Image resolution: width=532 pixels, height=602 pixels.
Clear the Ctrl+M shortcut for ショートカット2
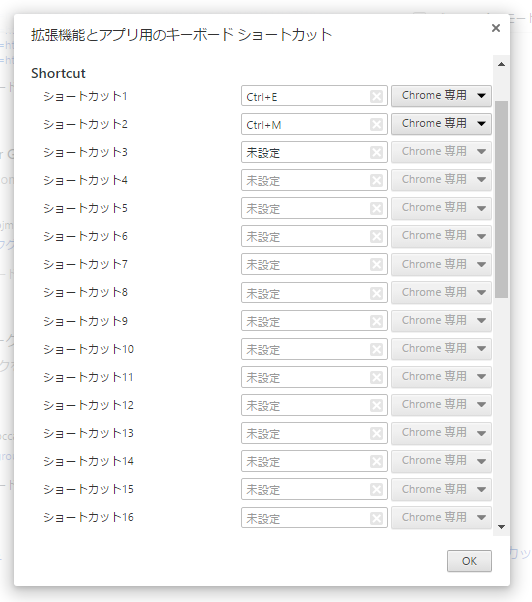click(x=376, y=124)
